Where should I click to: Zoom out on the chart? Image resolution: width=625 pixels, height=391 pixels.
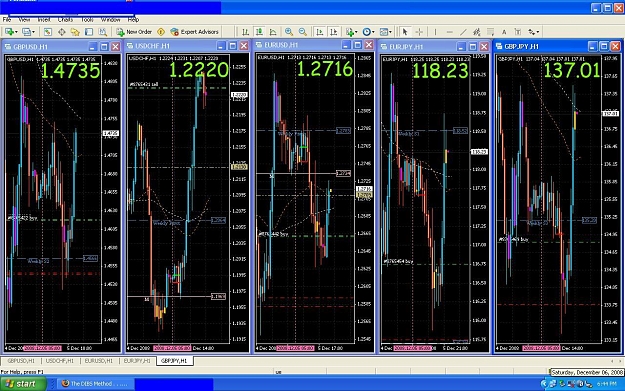[303, 32]
